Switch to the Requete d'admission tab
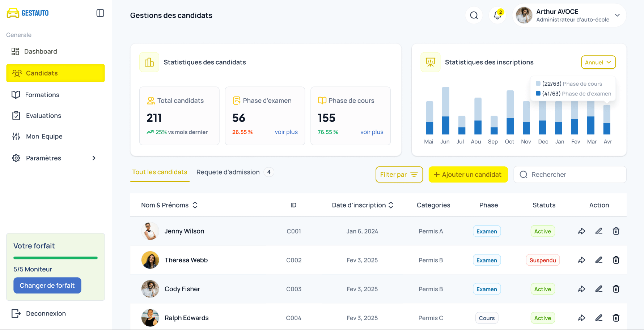Viewport: 644px width, 330px height. (228, 172)
